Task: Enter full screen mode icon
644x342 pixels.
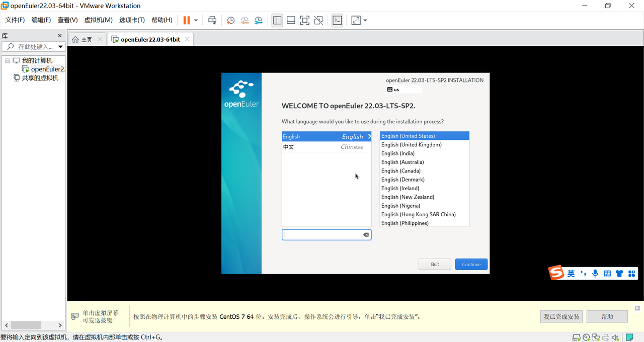Action: tap(304, 20)
